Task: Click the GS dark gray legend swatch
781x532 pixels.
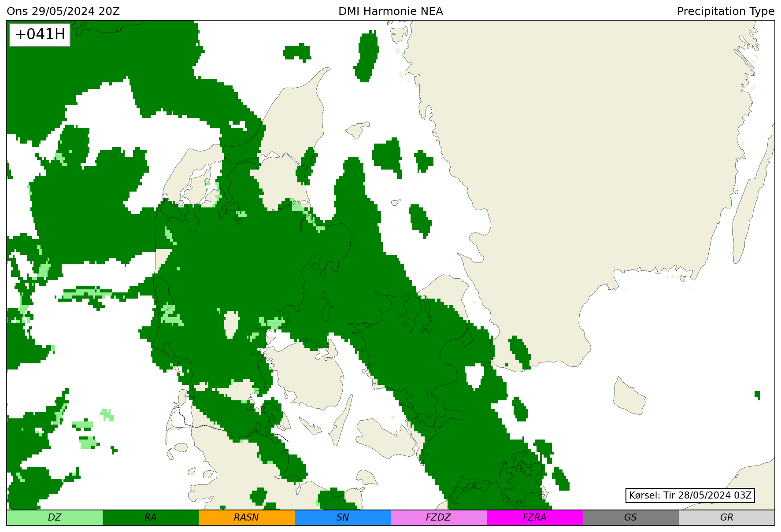Action: (x=631, y=517)
